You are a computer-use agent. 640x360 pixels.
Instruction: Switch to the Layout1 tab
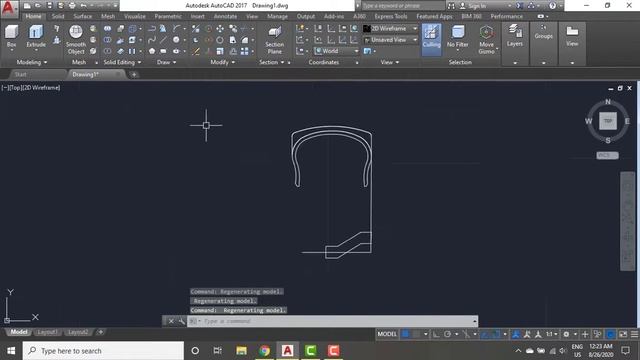47,332
